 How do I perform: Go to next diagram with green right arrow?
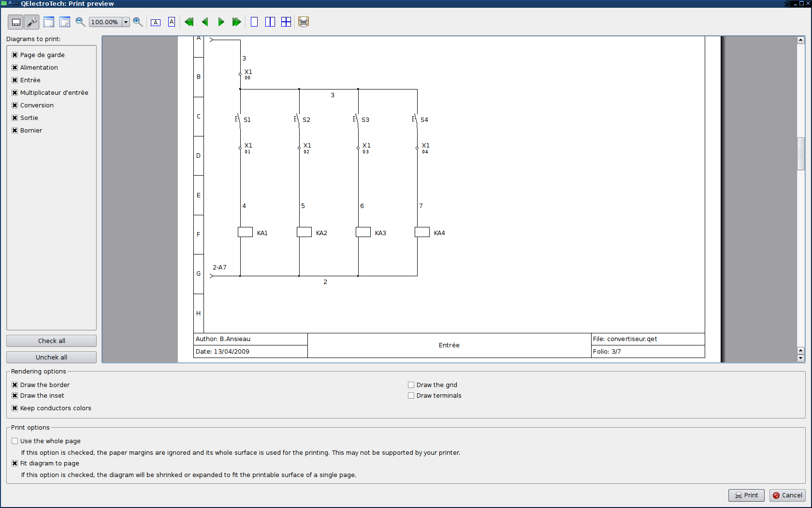click(x=221, y=21)
